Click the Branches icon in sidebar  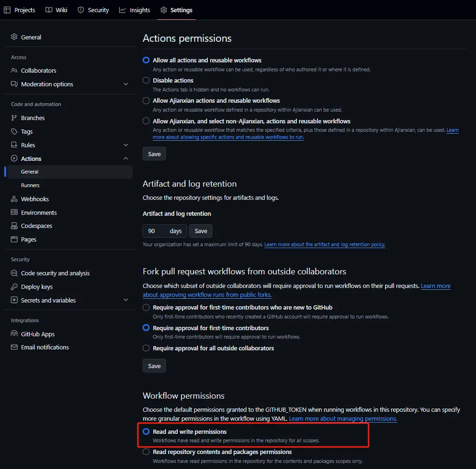point(14,118)
